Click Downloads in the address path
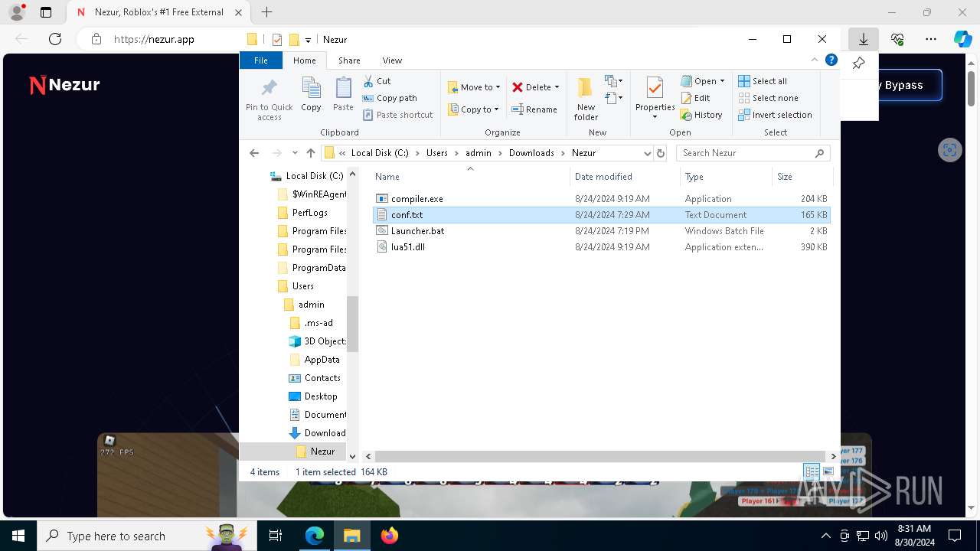The image size is (980, 551). [531, 153]
